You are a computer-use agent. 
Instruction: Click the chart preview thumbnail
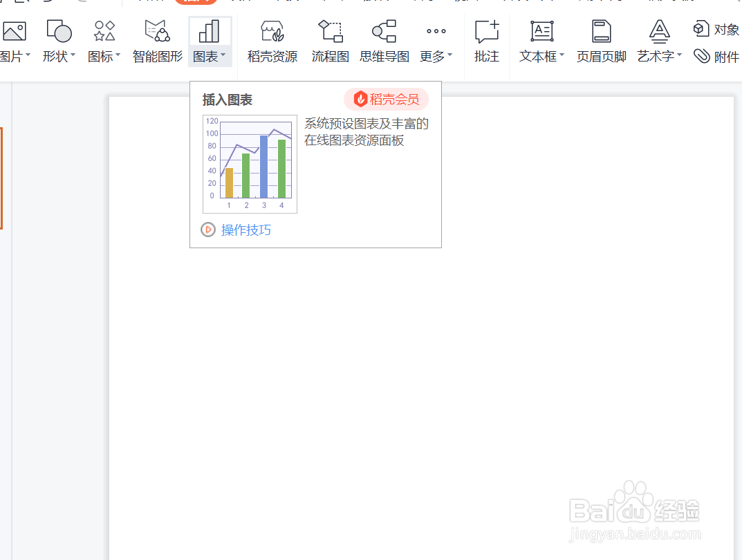coord(249,164)
